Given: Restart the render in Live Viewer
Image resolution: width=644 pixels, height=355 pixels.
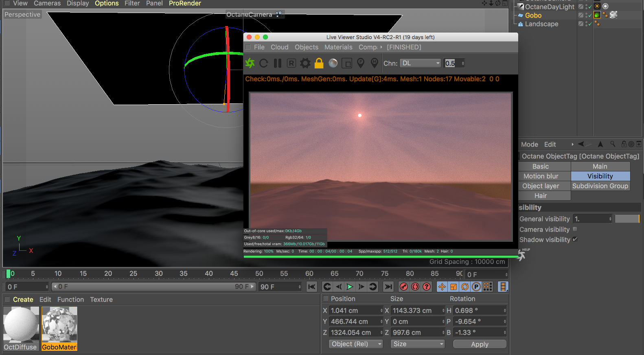Looking at the screenshot, I should tap(264, 63).
